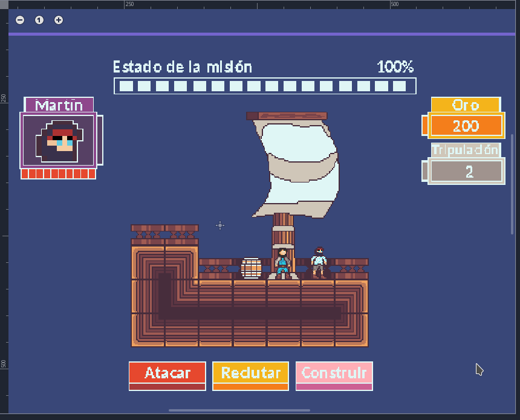Image resolution: width=520 pixels, height=420 pixels.
Task: Click the zoom out minus icon
Action: coord(20,20)
